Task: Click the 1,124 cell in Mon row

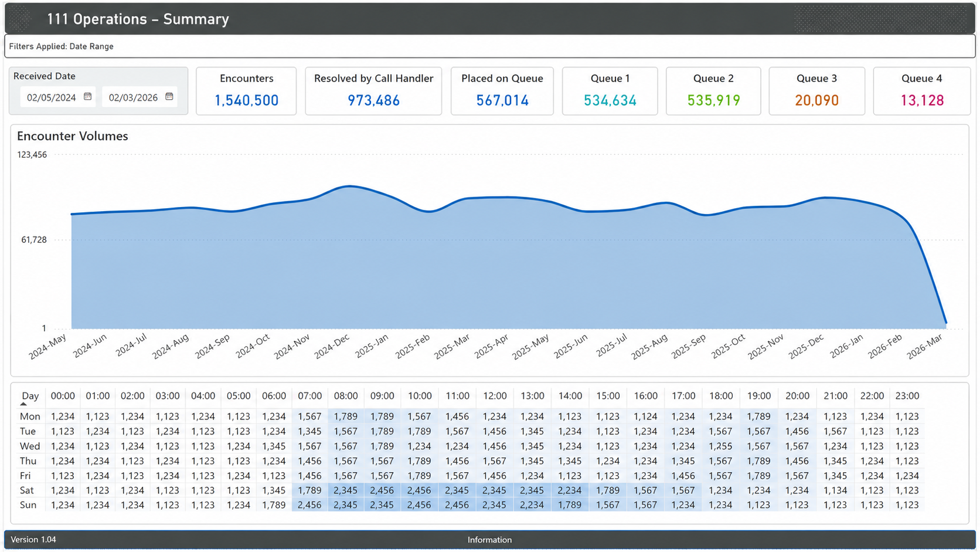Action: click(645, 416)
